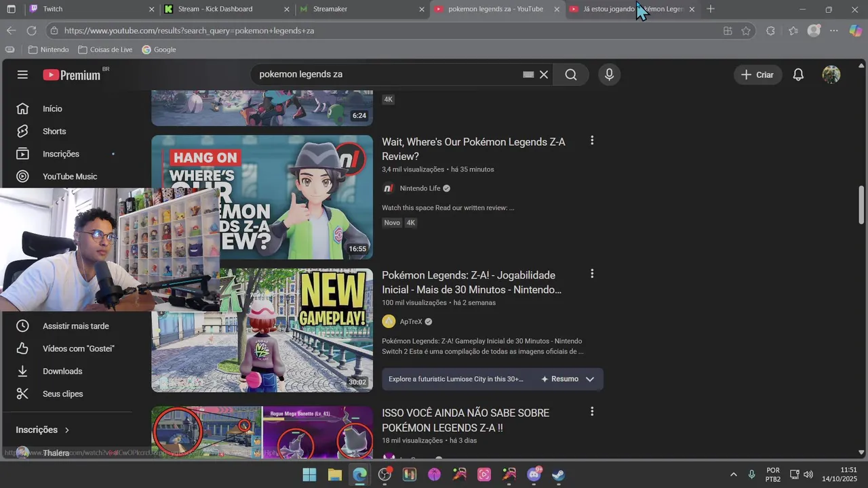The width and height of the screenshot is (868, 488).
Task: Add page to favorites star
Action: tap(746, 30)
